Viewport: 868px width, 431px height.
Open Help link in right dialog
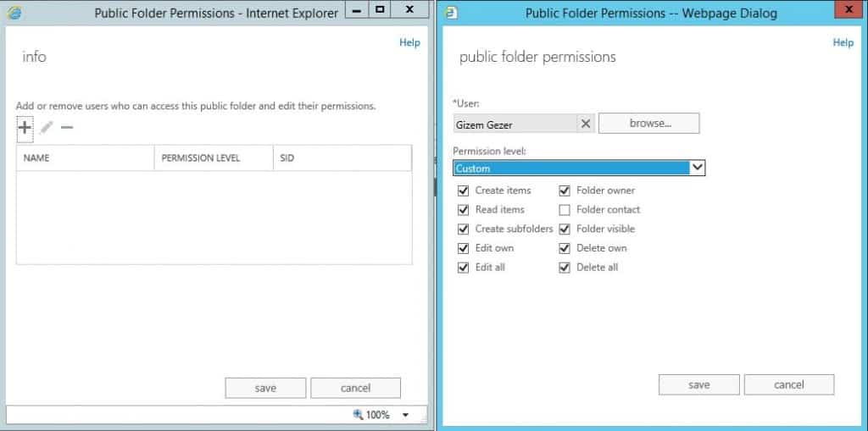[843, 42]
